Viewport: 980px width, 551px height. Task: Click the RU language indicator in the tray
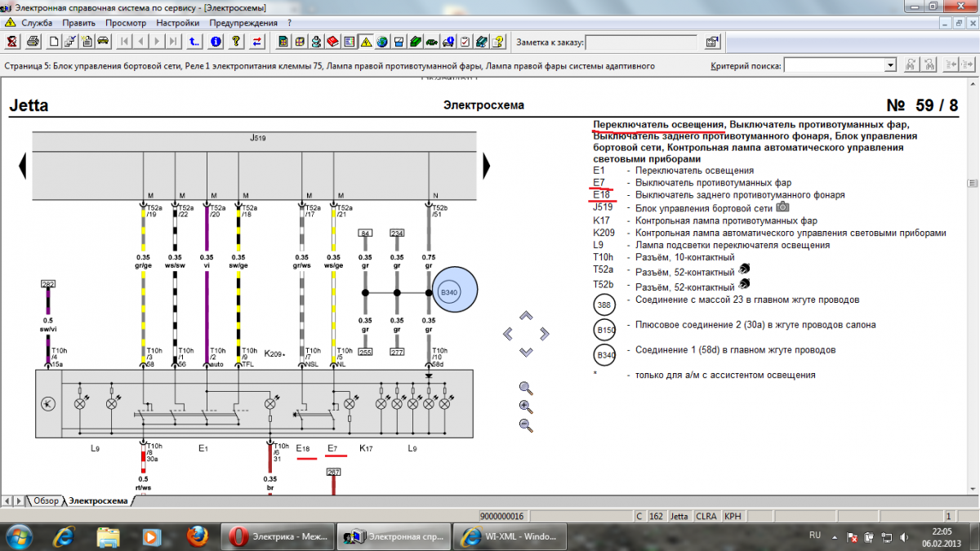pyautogui.click(x=814, y=535)
